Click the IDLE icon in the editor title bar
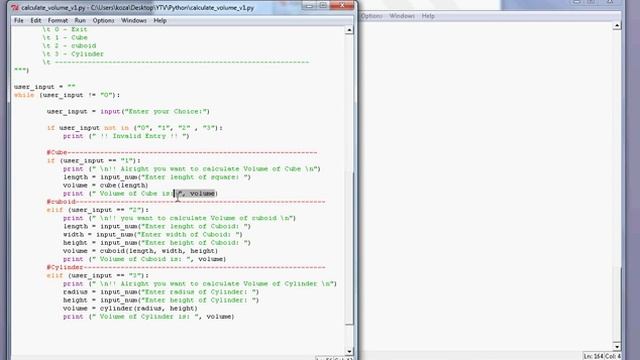 click(x=15, y=8)
